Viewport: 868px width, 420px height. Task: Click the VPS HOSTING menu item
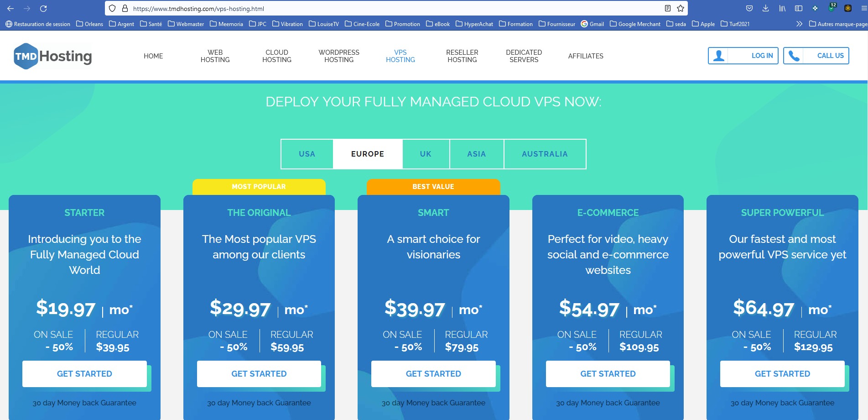(400, 56)
